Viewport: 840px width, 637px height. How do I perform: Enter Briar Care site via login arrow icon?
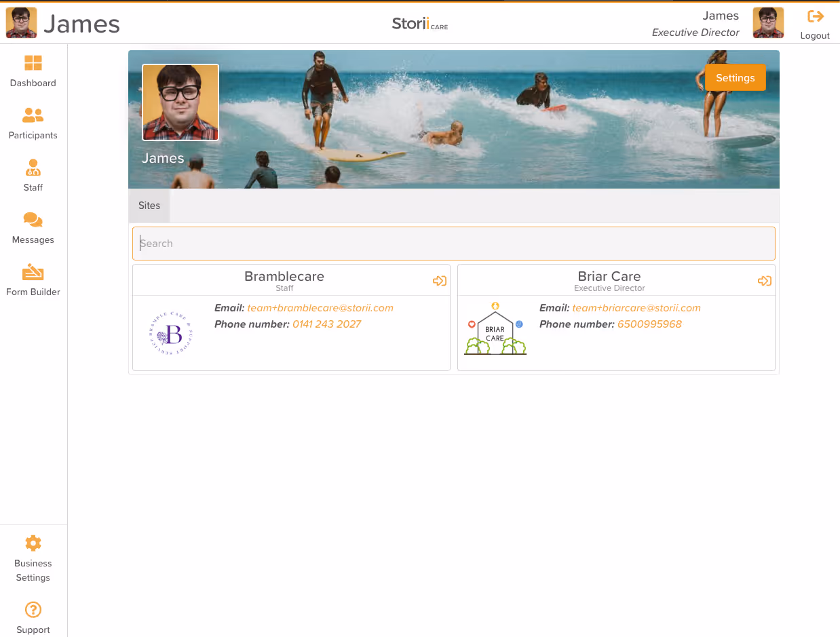pos(765,281)
